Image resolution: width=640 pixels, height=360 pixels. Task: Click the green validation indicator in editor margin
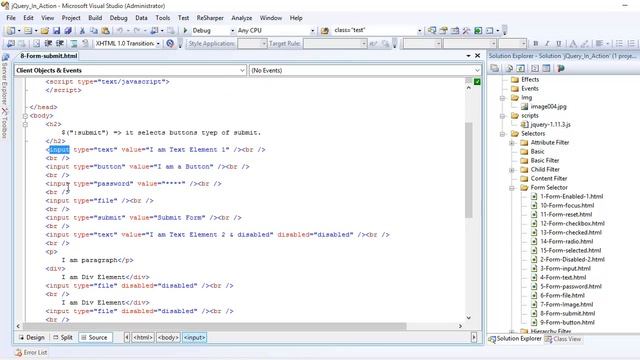[x=477, y=82]
